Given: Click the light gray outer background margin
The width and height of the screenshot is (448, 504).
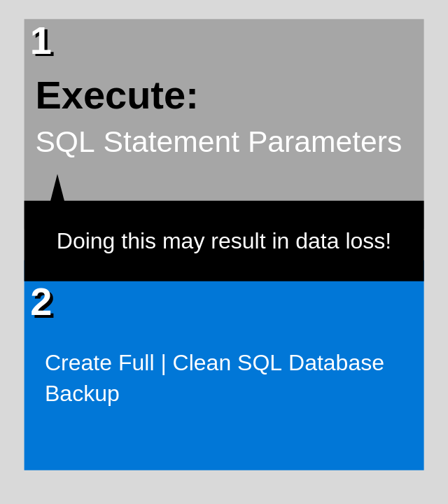Looking at the screenshot, I should click(x=224, y=487).
